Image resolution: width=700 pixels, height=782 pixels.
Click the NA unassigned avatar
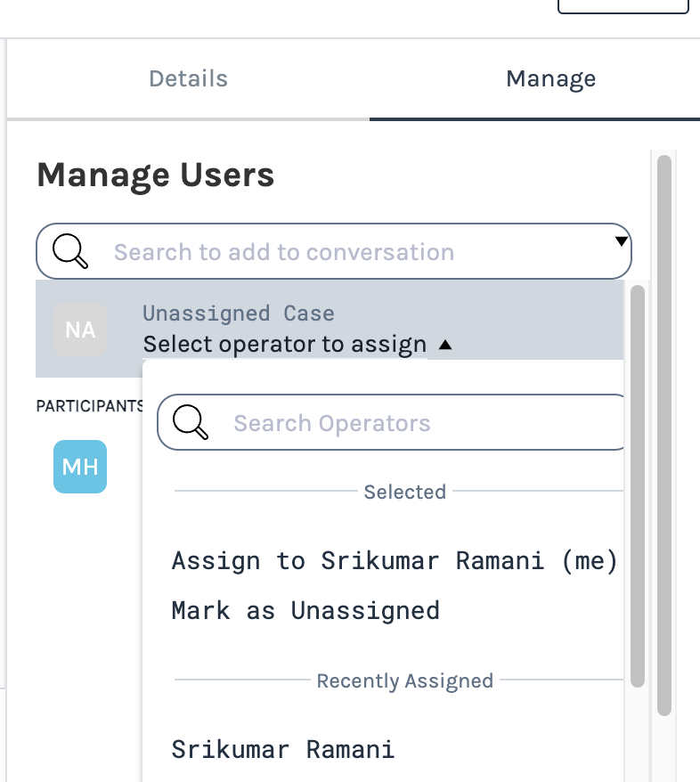coord(80,330)
